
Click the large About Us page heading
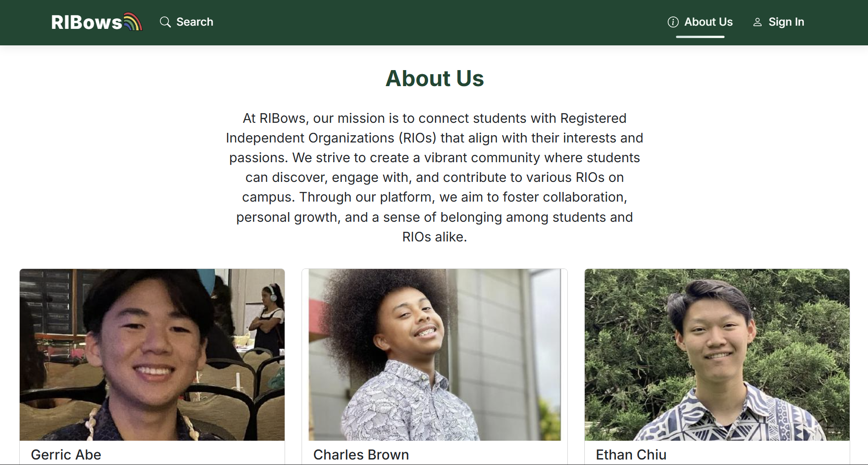(434, 78)
